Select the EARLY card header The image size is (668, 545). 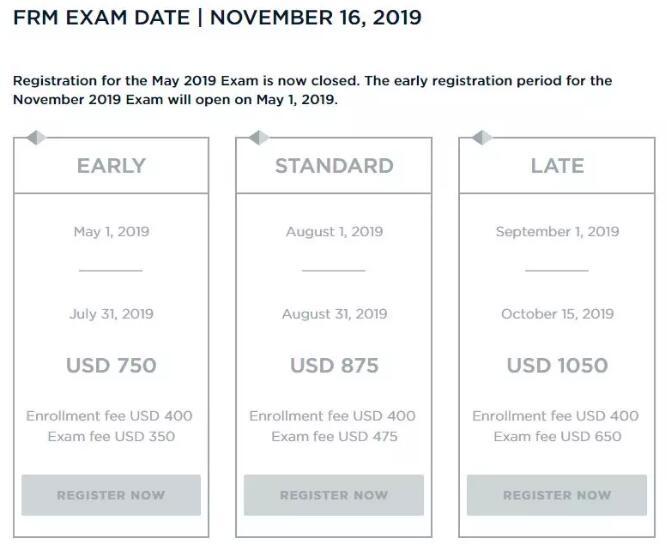point(111,166)
